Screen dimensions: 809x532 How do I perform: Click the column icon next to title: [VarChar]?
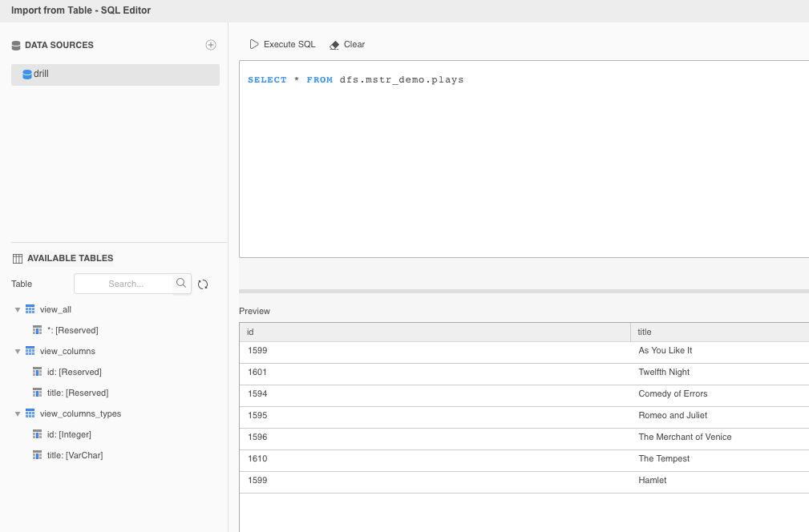click(x=38, y=454)
